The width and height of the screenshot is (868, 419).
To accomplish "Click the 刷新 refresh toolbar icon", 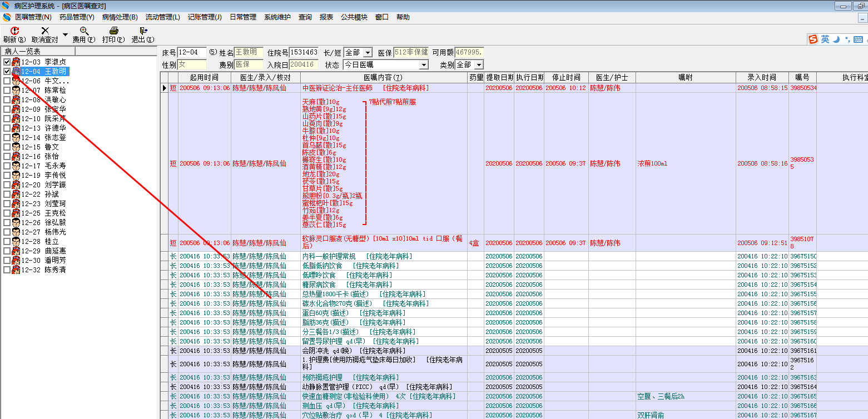I will click(14, 31).
